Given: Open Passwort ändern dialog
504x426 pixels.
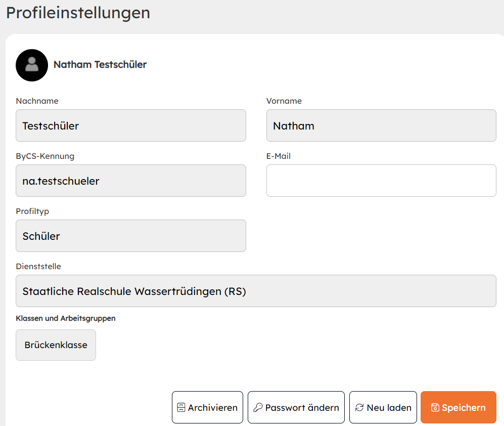Looking at the screenshot, I should point(296,407).
